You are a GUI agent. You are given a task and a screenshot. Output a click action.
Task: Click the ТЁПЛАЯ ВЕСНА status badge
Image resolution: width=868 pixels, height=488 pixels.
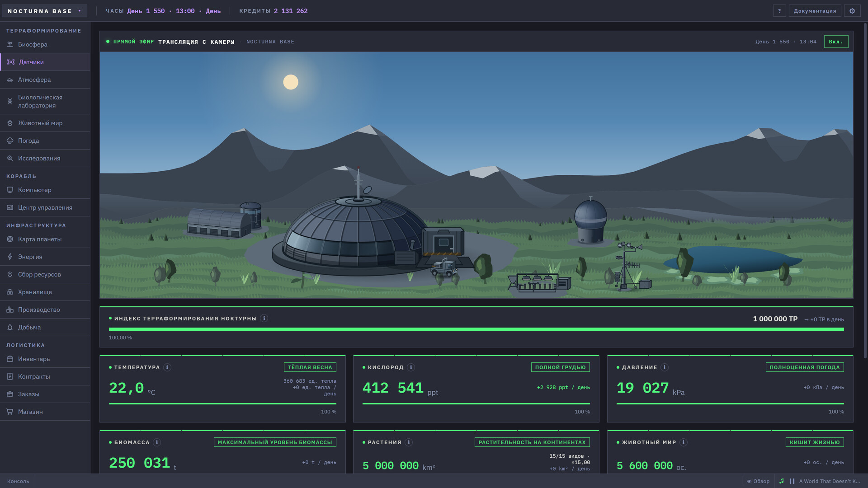click(x=310, y=367)
